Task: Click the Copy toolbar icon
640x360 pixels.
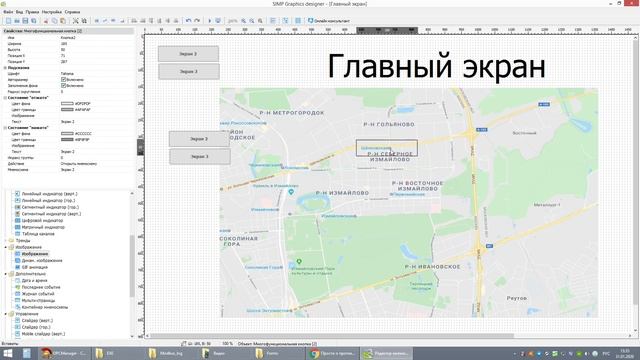Action: click(54, 20)
